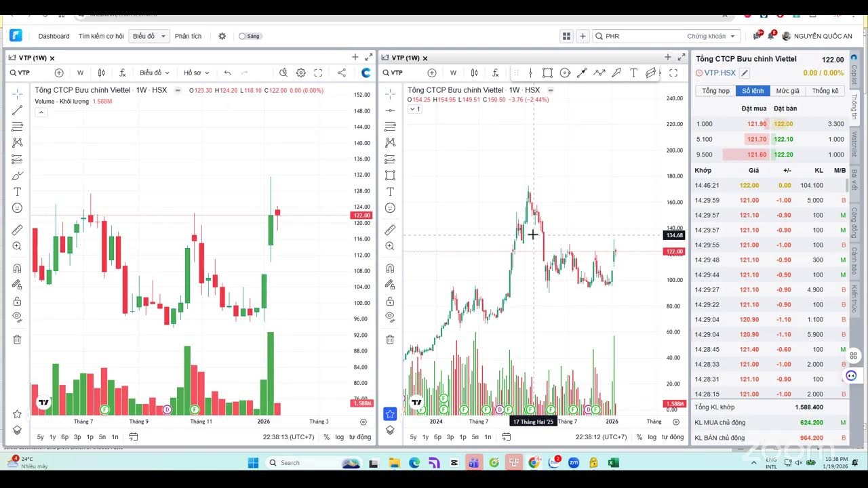This screenshot has height=488, width=868.
Task: Select 1y range in left chart
Action: 52,437
